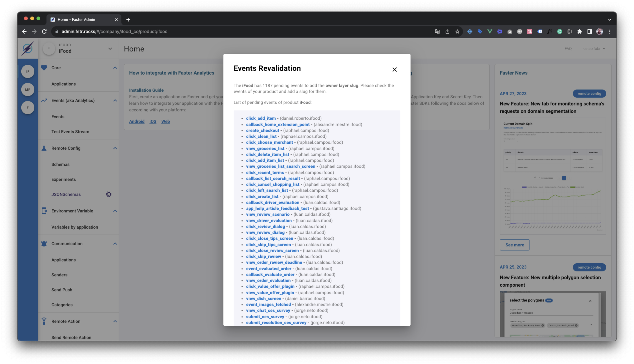
Task: Open a new browser tab
Action: coord(128,19)
